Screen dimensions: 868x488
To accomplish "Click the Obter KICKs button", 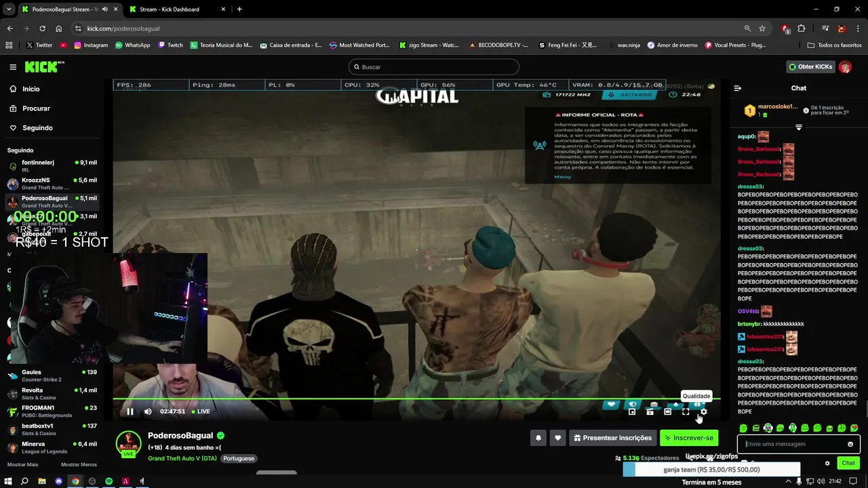I will point(810,67).
